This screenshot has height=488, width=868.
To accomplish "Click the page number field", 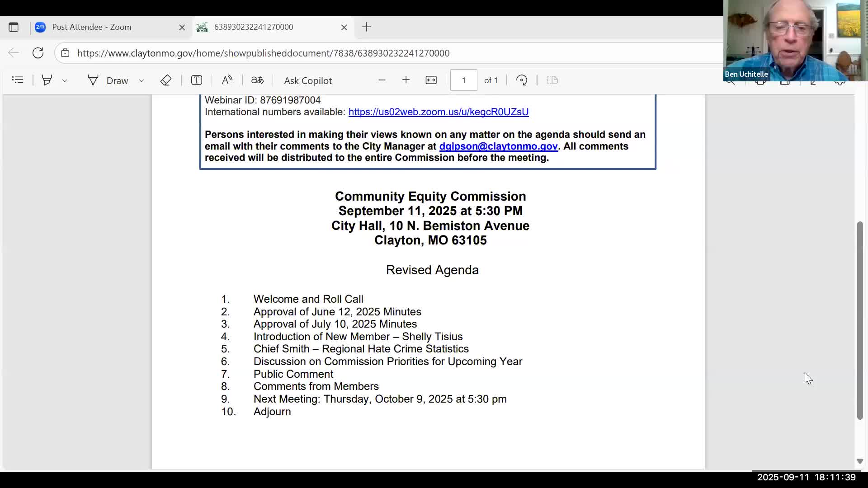I will point(464,80).
